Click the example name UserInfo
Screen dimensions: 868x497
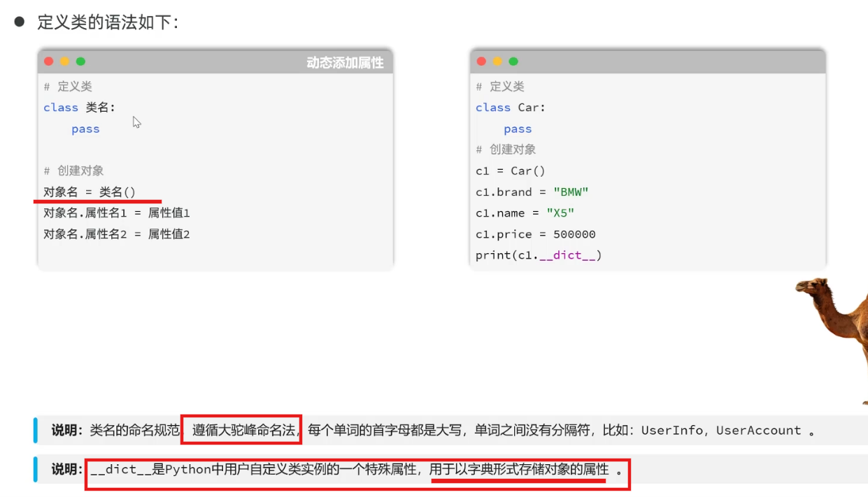672,431
